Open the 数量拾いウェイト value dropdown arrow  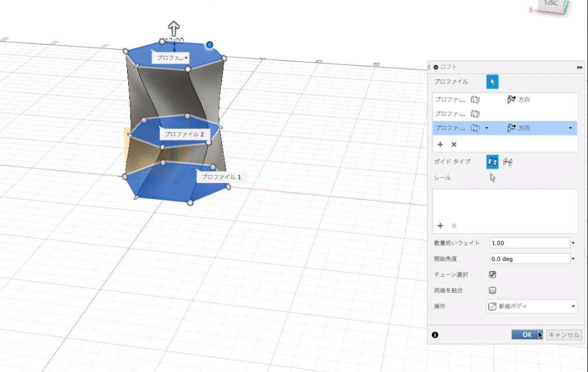click(573, 243)
